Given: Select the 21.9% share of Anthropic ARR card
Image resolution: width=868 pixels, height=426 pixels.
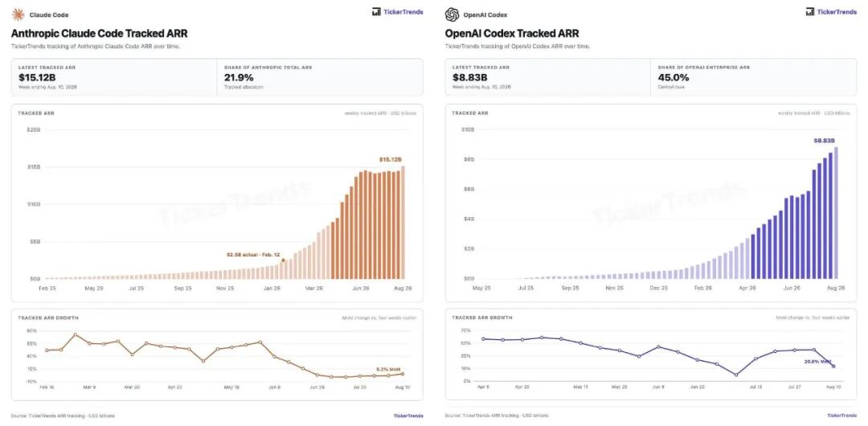Looking at the screenshot, I should click(x=321, y=77).
